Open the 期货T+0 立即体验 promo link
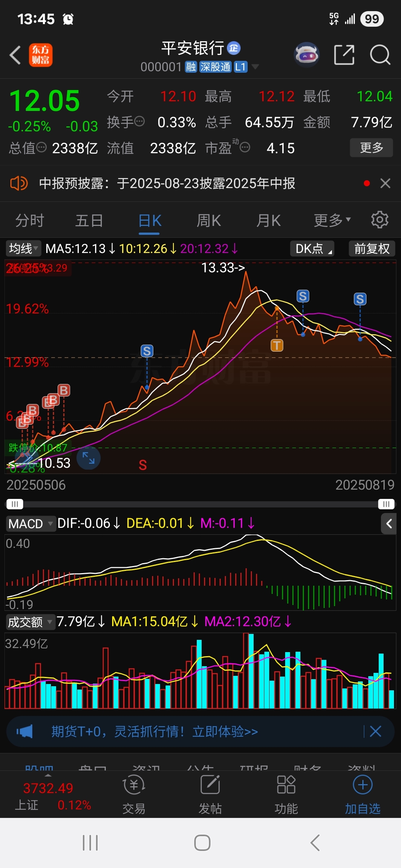This screenshot has width=401, height=868. click(154, 731)
